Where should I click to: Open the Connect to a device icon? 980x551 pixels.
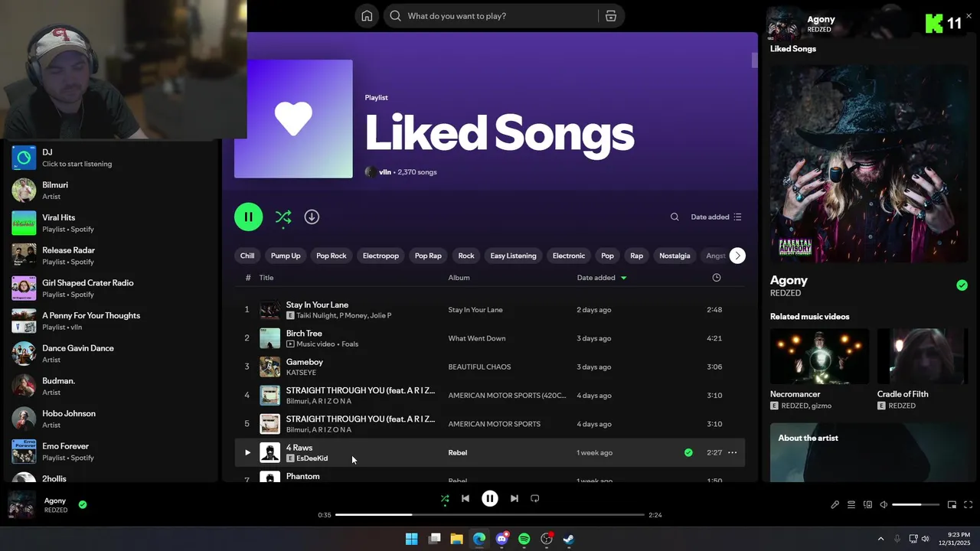[867, 505]
